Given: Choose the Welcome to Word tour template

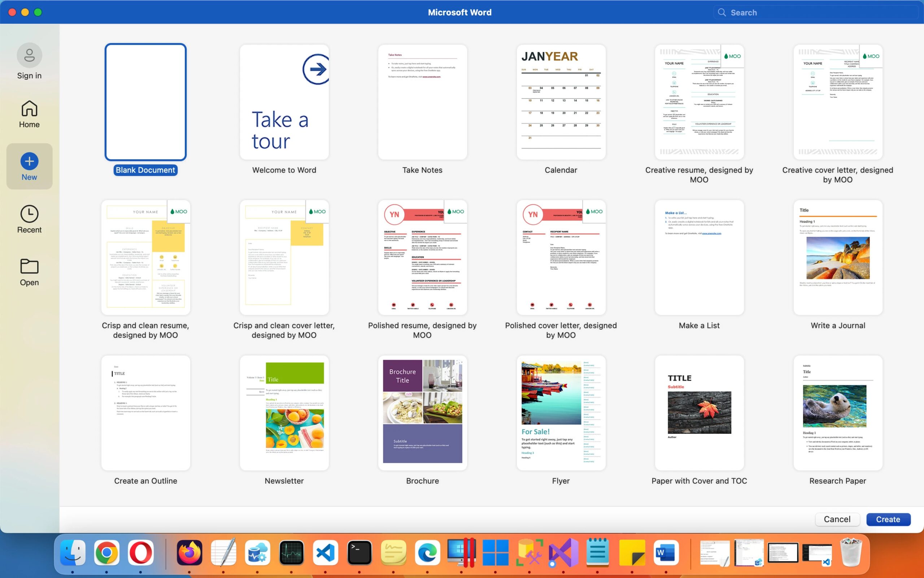Looking at the screenshot, I should click(284, 102).
